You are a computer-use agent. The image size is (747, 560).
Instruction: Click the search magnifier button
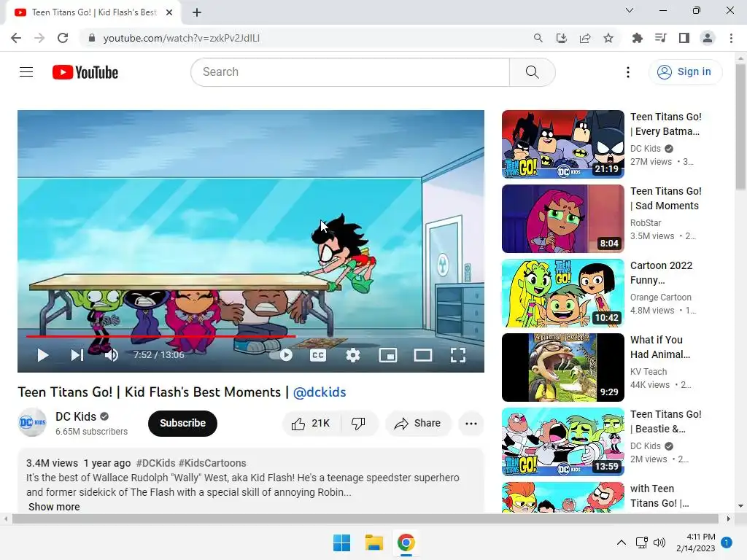[x=532, y=72]
